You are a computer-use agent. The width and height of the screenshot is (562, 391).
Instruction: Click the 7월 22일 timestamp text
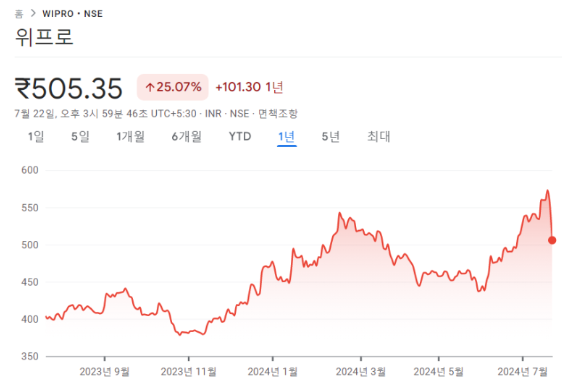point(35,114)
